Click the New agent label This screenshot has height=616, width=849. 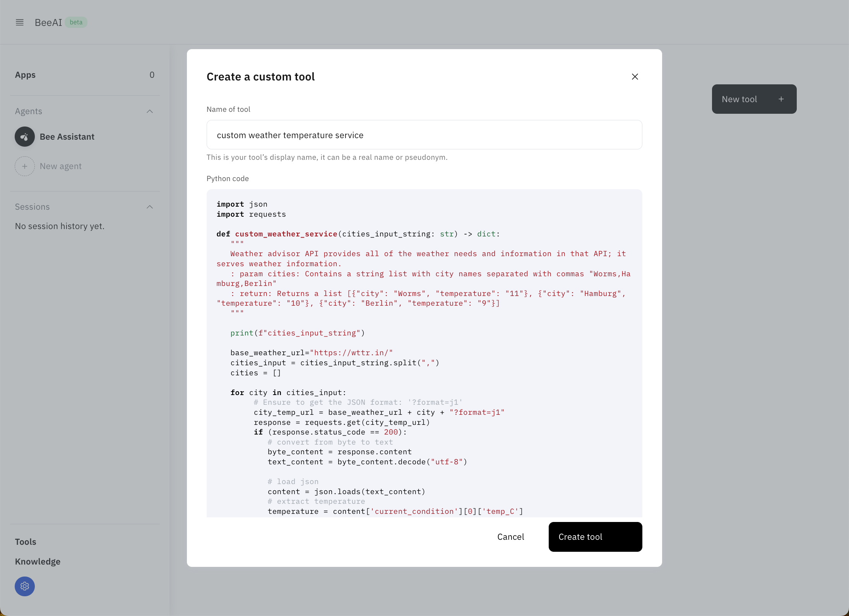click(x=61, y=166)
